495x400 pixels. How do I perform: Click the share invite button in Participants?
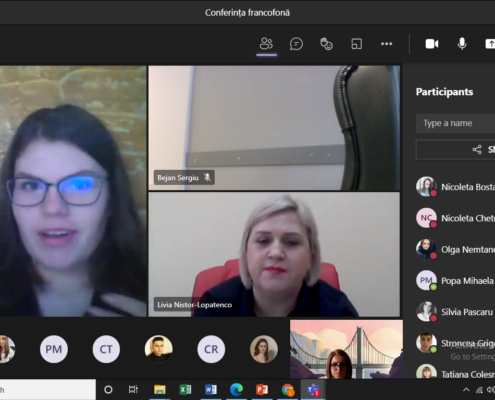[x=455, y=149]
